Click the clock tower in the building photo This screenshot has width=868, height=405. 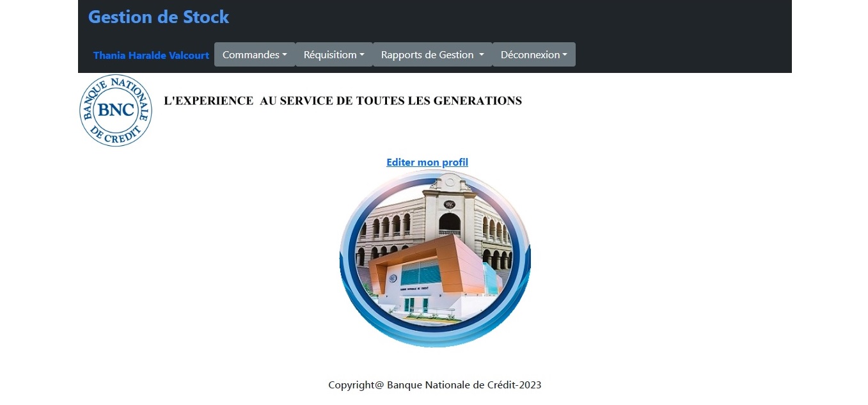tap(449, 205)
